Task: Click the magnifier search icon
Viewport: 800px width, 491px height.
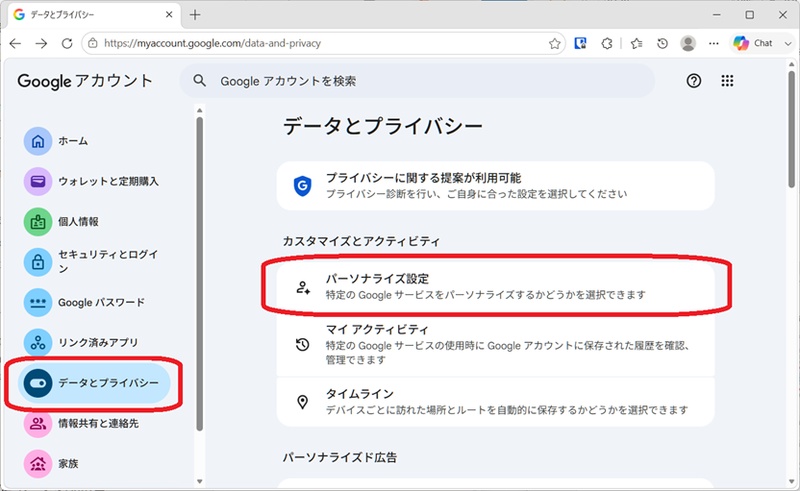Action: click(x=199, y=81)
